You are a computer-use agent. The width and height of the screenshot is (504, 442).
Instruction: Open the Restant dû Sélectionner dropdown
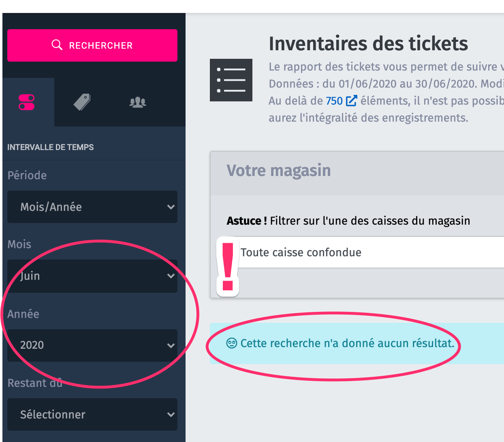[x=92, y=414]
